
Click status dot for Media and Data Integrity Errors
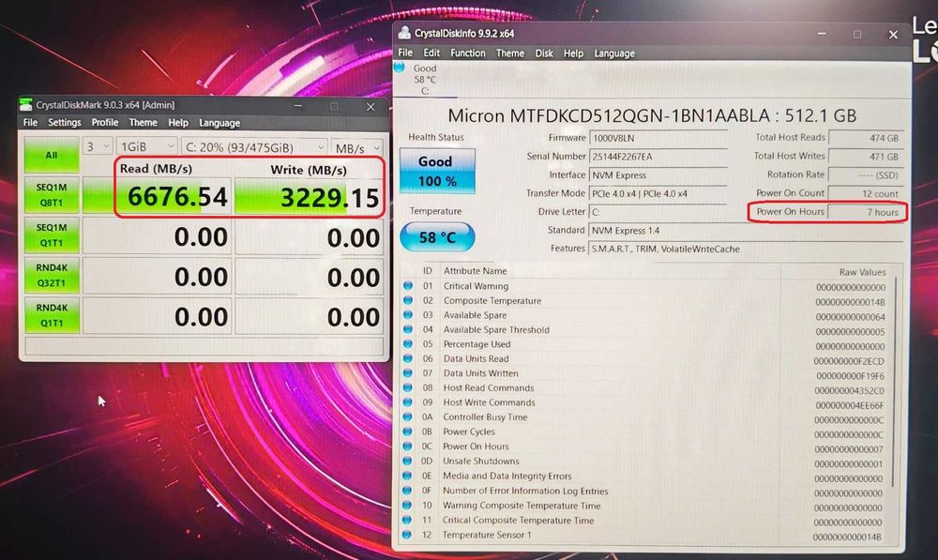click(x=407, y=476)
